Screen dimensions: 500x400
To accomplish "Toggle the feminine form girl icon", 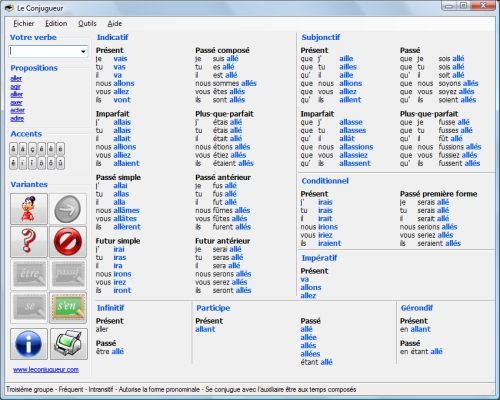I will [x=29, y=209].
